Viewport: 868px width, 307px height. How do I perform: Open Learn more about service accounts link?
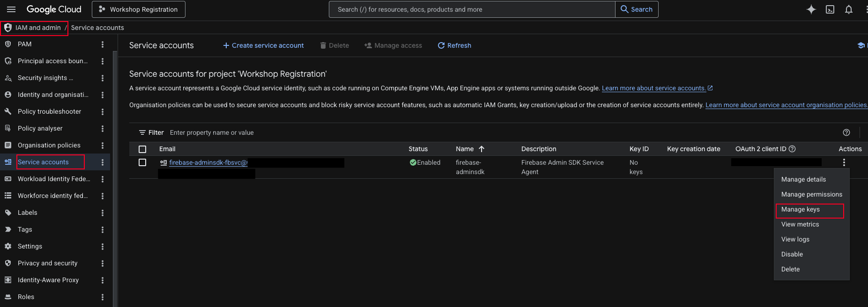click(657, 88)
